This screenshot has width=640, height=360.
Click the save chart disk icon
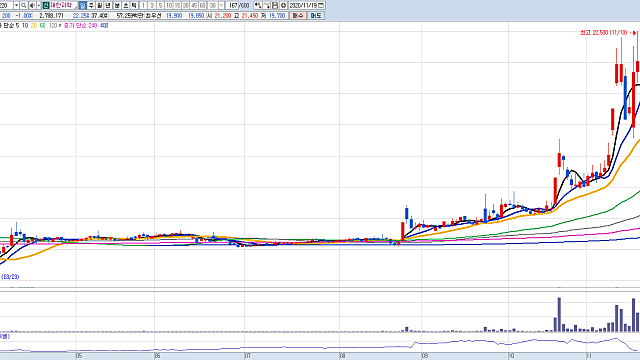[275, 5]
